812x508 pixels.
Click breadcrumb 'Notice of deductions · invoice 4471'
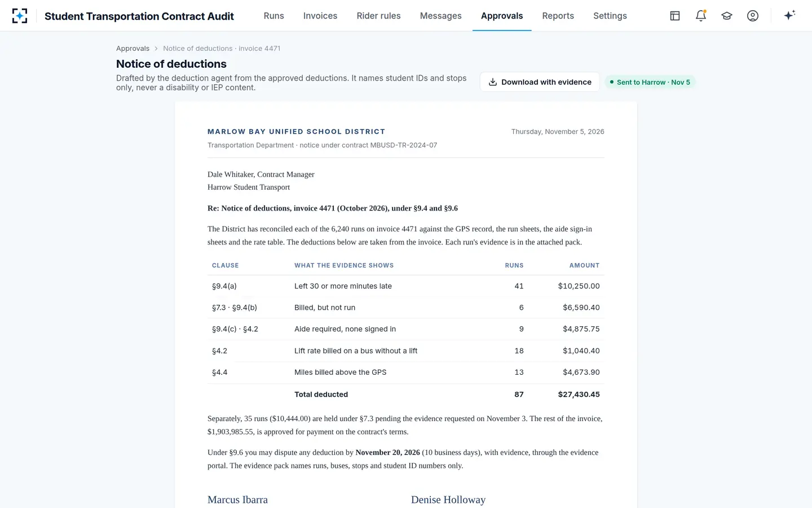tap(222, 49)
